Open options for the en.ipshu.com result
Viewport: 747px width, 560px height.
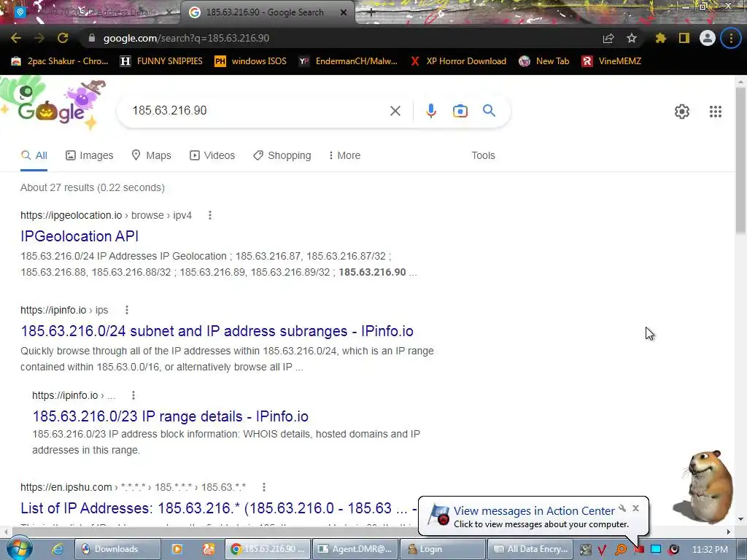[x=264, y=487]
